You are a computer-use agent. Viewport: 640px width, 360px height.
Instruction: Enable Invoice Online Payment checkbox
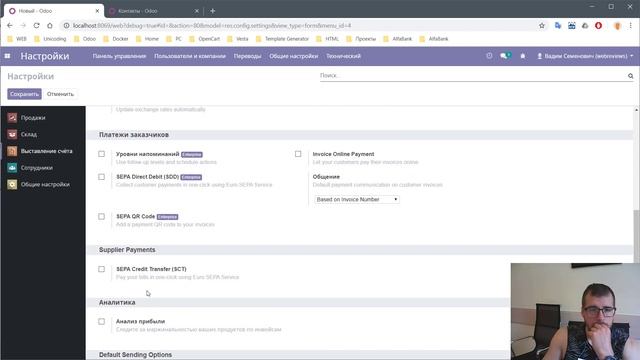point(298,154)
